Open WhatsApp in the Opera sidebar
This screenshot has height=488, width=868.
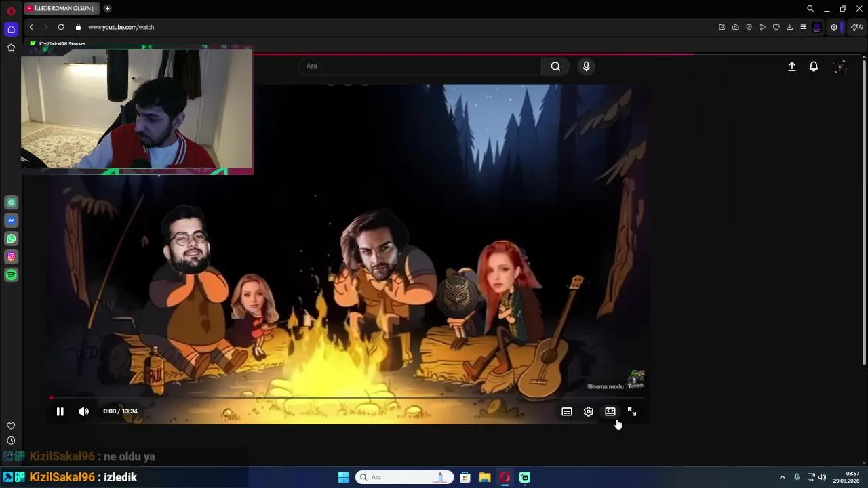pyautogui.click(x=11, y=239)
